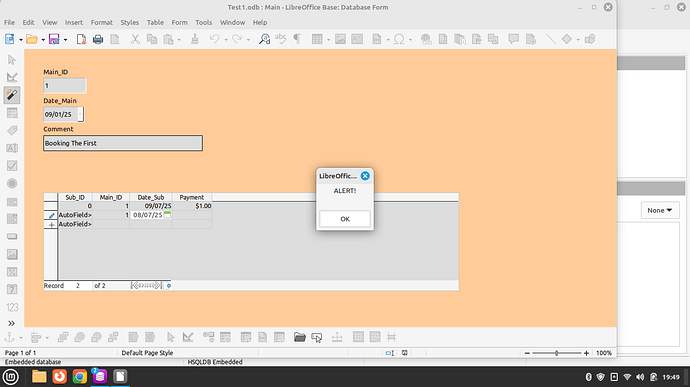The width and height of the screenshot is (690, 387).
Task: Open Find and Replace magnifier icon
Action: click(264, 39)
